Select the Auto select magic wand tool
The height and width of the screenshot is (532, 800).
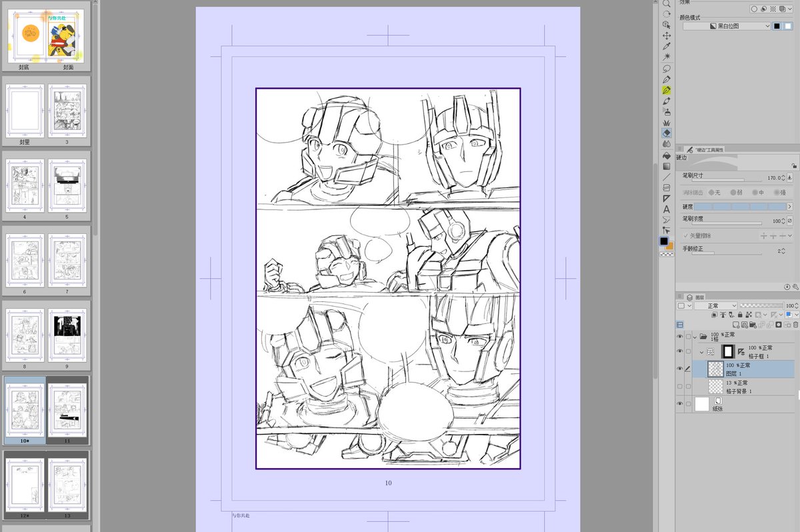666,57
